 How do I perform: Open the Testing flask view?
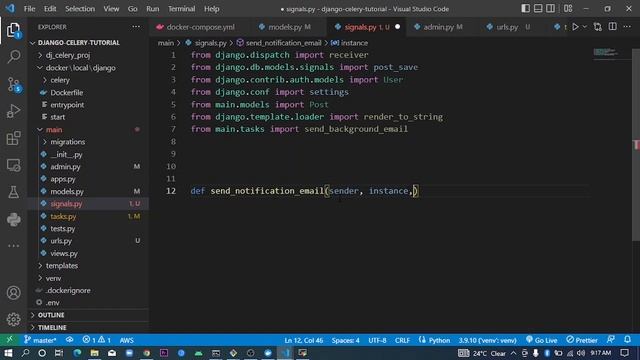[x=13, y=192]
